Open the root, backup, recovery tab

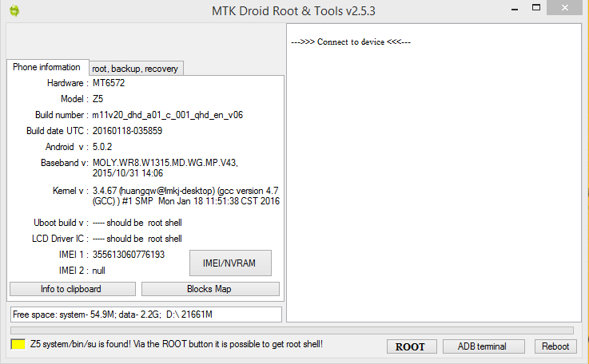(135, 69)
